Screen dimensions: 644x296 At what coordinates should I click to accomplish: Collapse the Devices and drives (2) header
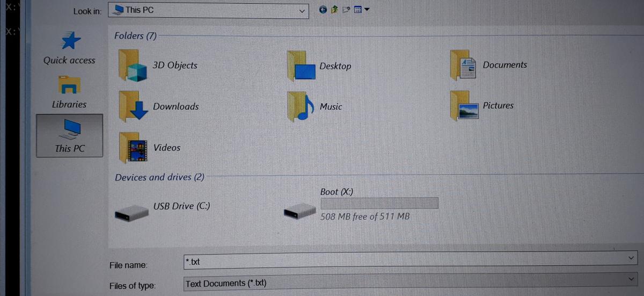[x=159, y=177]
